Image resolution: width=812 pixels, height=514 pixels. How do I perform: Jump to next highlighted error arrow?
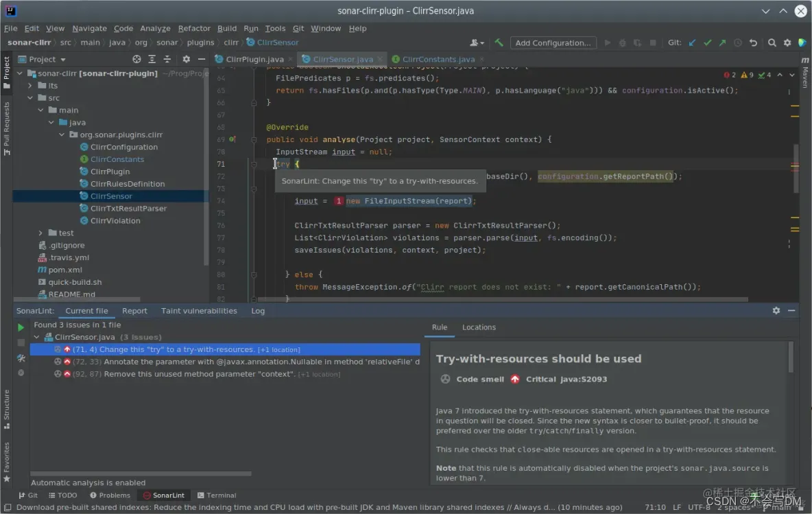click(792, 75)
